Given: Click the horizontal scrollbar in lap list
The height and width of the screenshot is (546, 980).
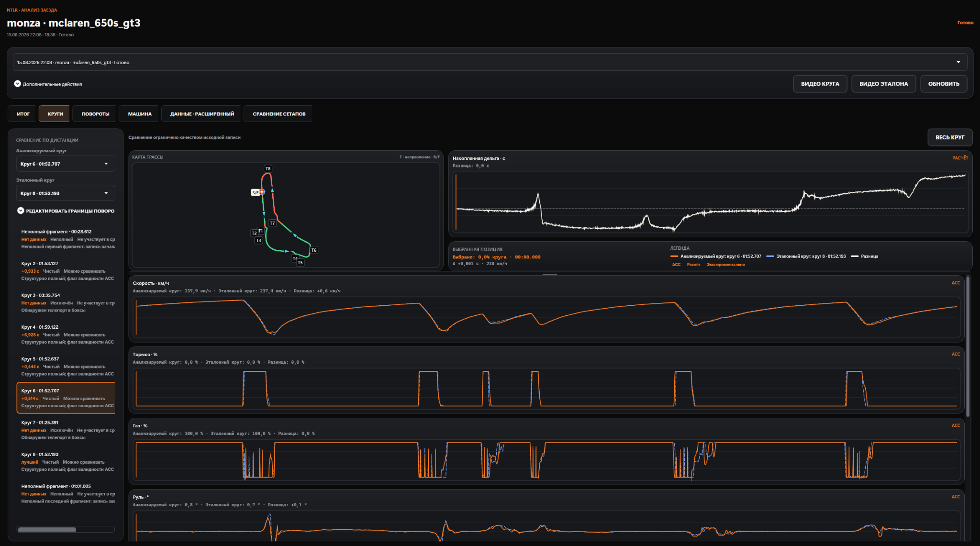Looking at the screenshot, I should point(47,529).
